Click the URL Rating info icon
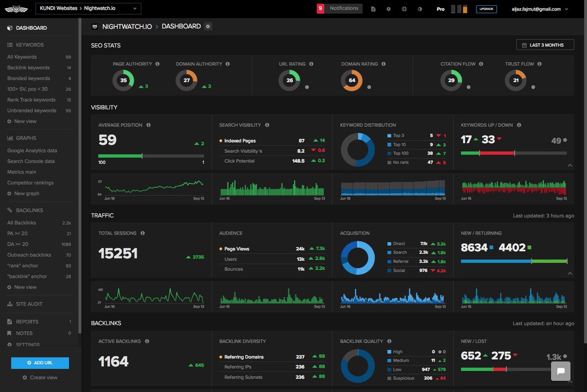 pos(311,64)
